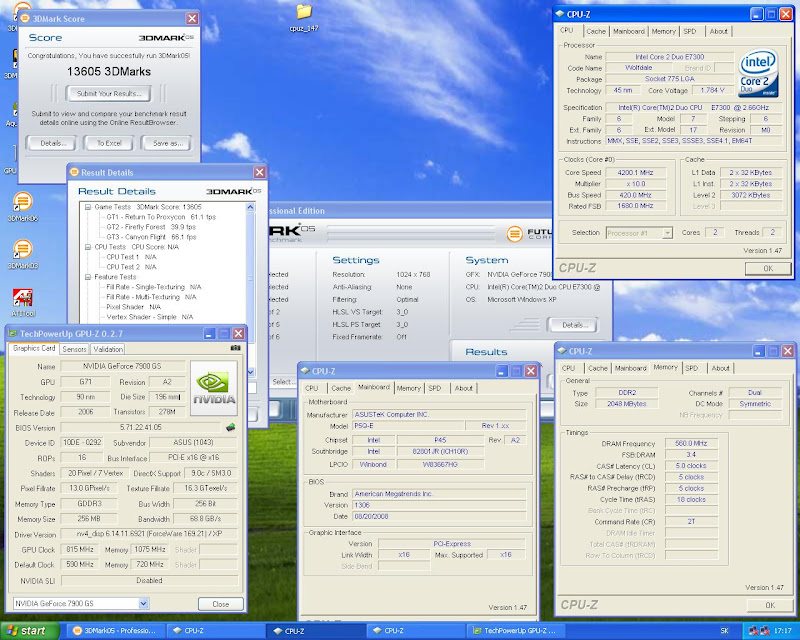Switch to the Sensors tab in GPU-Z

coord(74,349)
